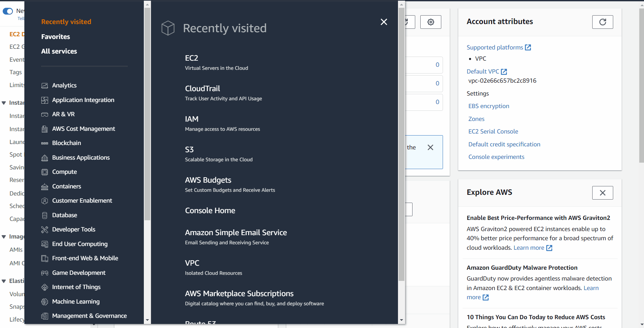Close the services menu panel
The image size is (644, 328).
pyautogui.click(x=384, y=22)
